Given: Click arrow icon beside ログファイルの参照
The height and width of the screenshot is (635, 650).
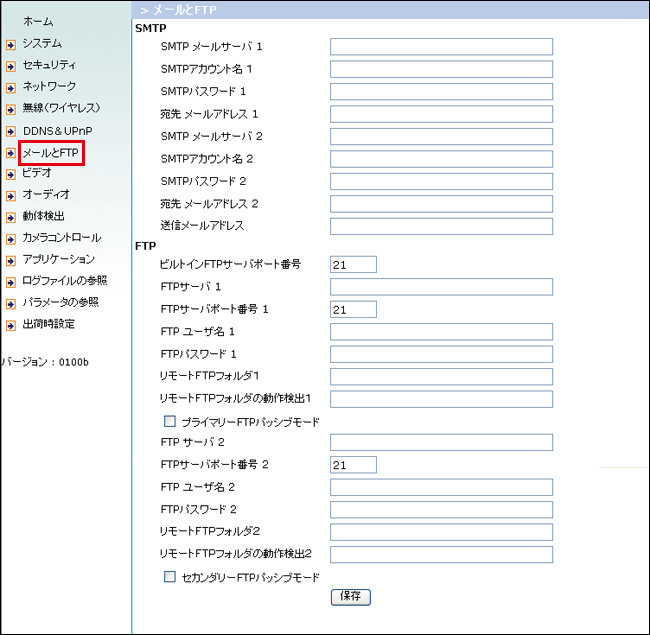Looking at the screenshot, I should tap(11, 283).
